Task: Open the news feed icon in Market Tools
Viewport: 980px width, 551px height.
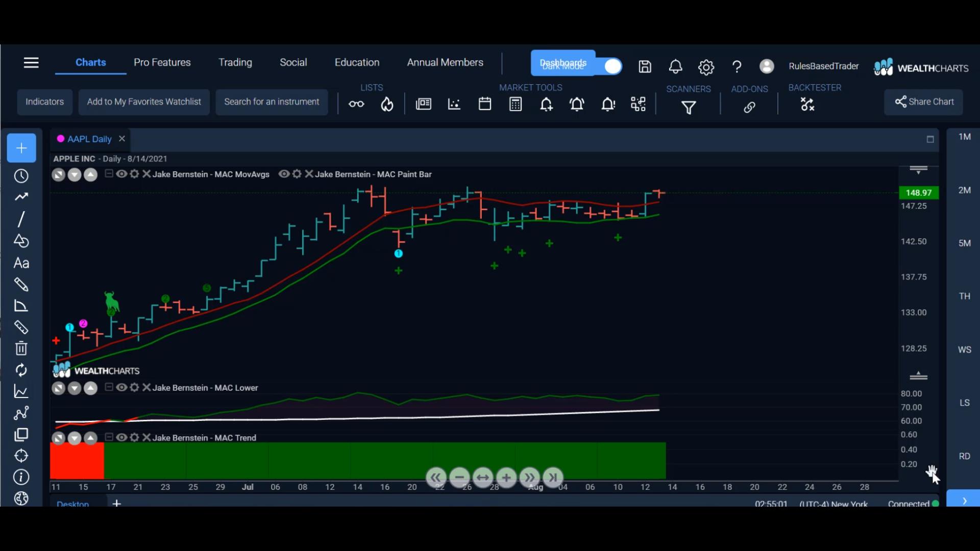Action: point(423,105)
